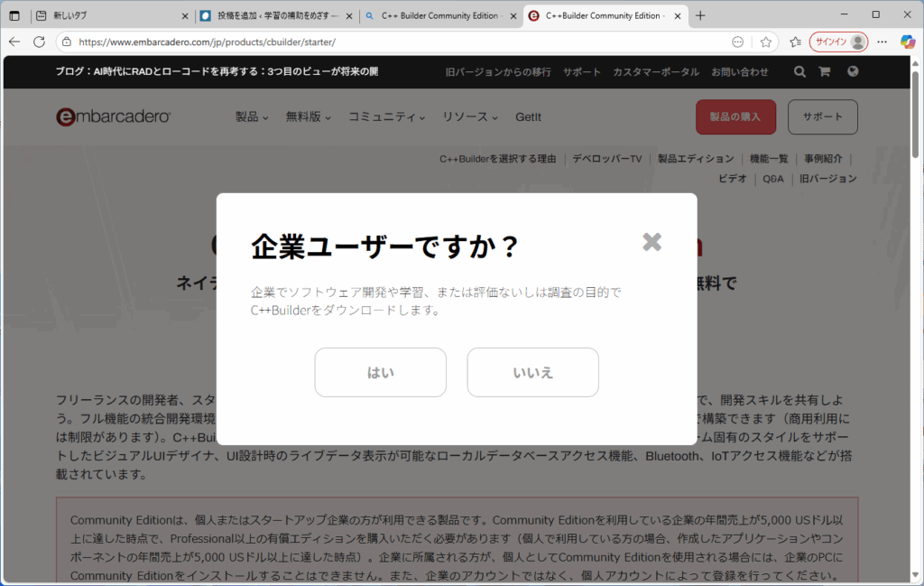The width and height of the screenshot is (924, 586).
Task: Open the favorites list icon
Action: tap(796, 42)
